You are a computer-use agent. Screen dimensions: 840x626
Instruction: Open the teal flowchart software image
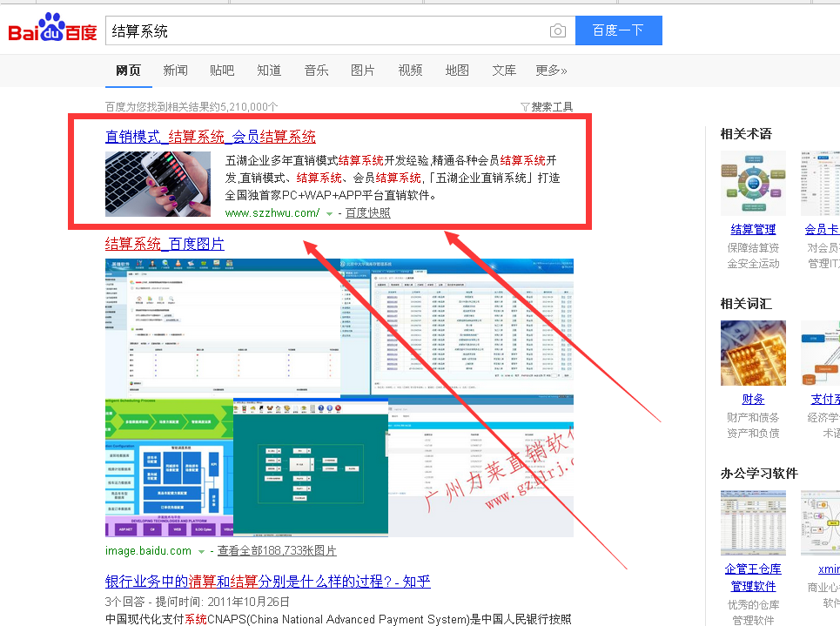311,468
